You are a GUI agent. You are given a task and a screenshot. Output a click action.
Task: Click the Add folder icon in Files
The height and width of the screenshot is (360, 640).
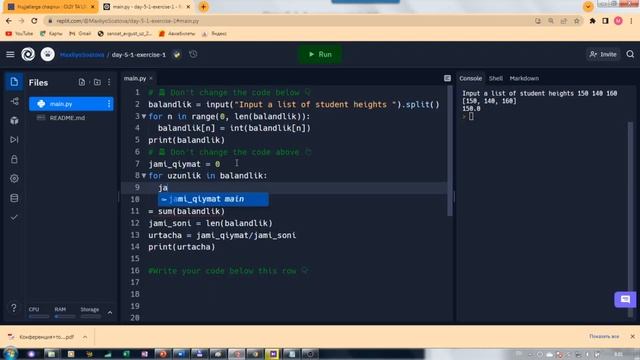(x=97, y=82)
